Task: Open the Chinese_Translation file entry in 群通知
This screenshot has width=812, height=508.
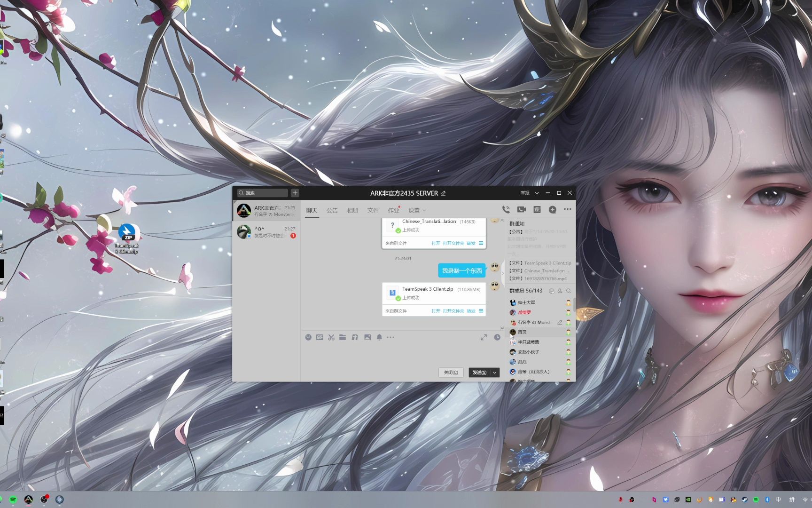Action: (539, 271)
